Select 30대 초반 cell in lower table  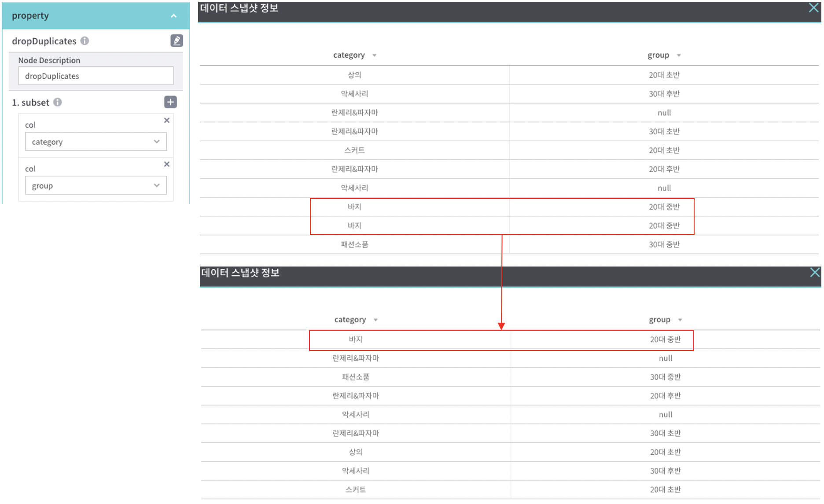click(666, 434)
